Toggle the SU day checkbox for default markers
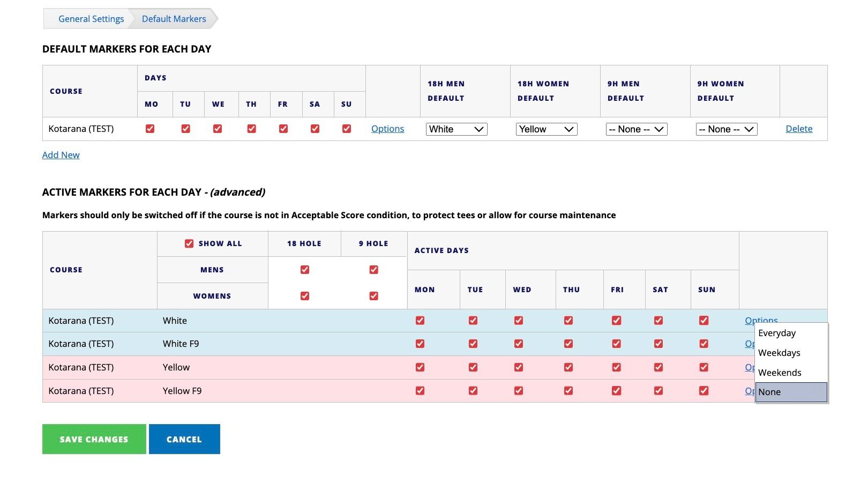 pos(347,129)
